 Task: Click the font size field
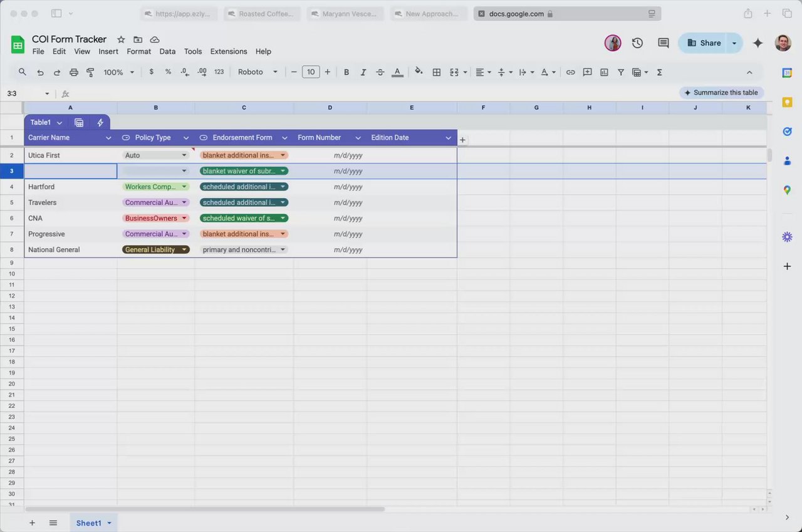[311, 72]
